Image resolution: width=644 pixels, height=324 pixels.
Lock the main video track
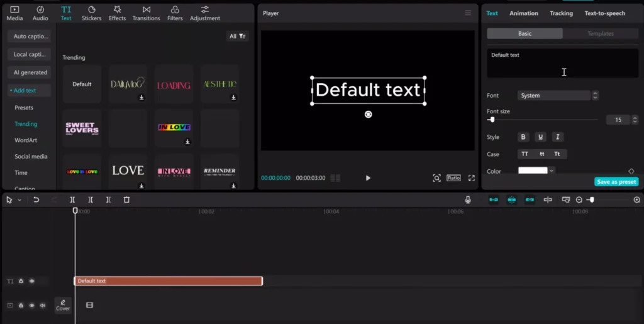point(21,305)
